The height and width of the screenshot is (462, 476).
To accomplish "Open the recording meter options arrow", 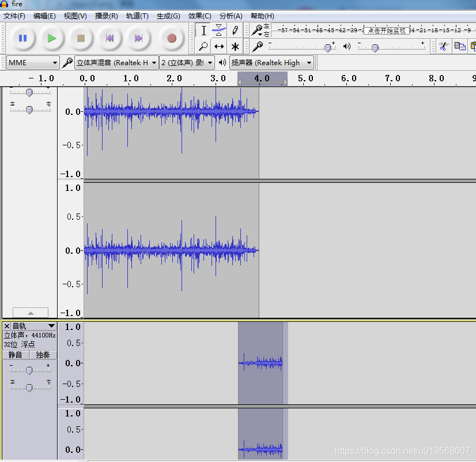I will (260, 35).
